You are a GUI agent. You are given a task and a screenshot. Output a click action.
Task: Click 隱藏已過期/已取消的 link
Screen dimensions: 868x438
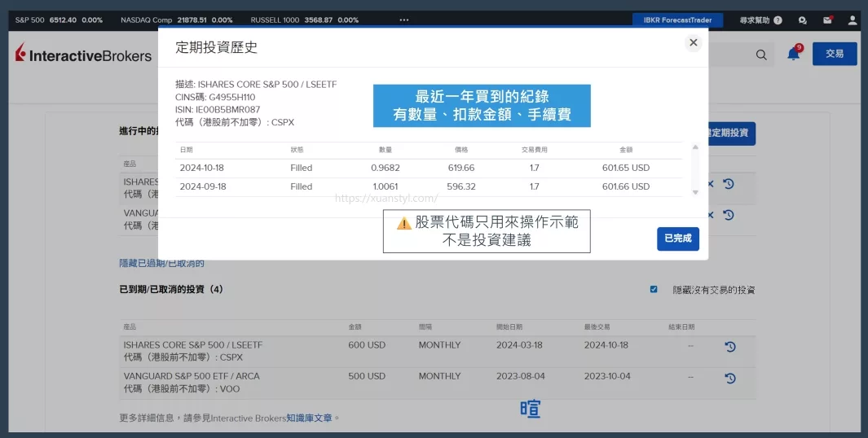(161, 263)
